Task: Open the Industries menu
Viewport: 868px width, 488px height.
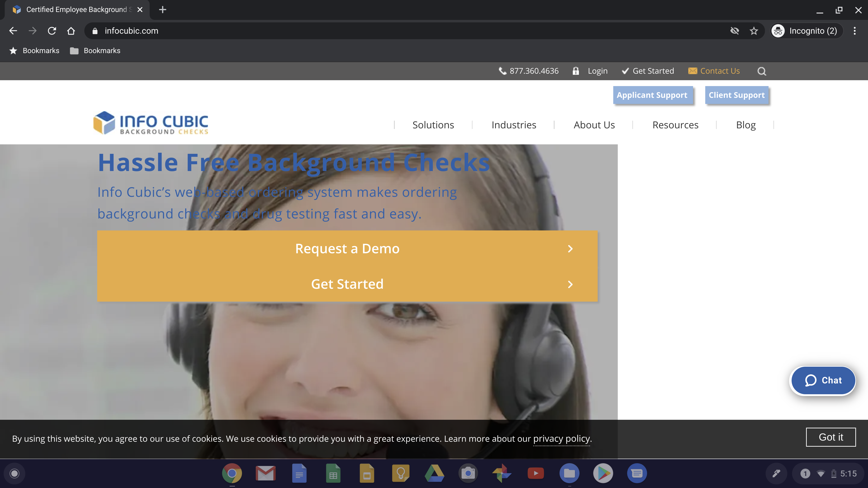Action: (x=514, y=125)
